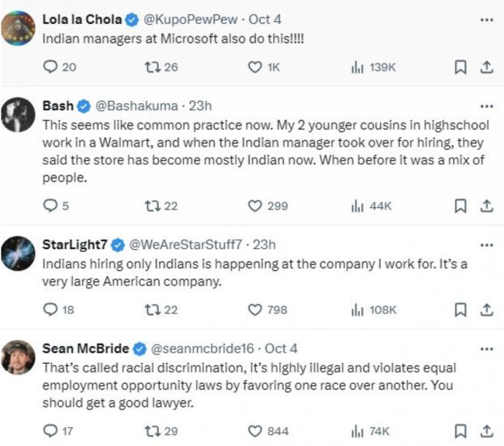504x446 pixels.
Task: Open more options on Bash's tweet
Action: point(486,105)
